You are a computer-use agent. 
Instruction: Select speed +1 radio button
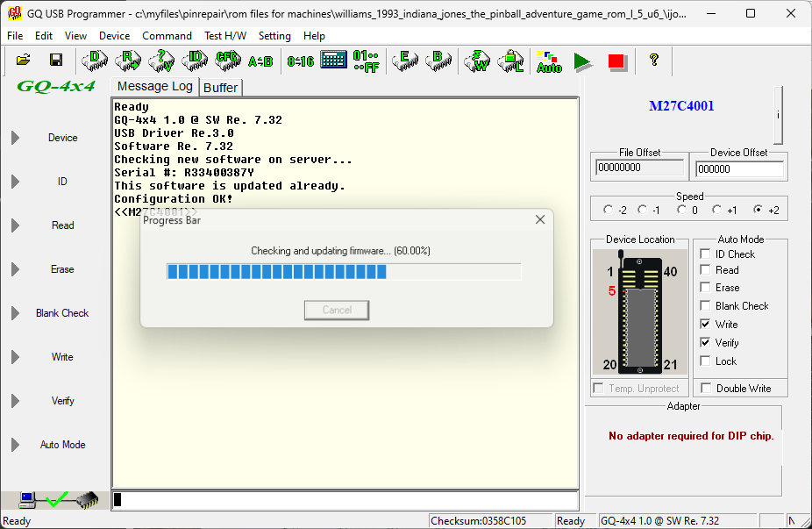716,210
